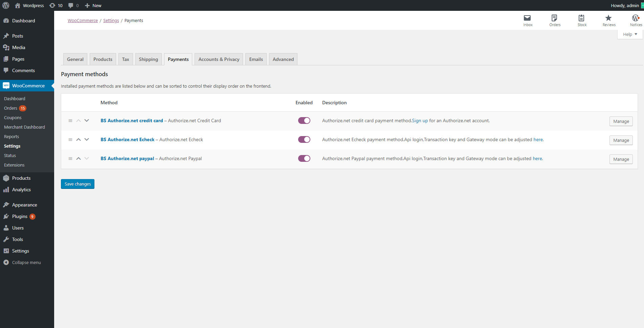Click the WordPress logo icon in admin bar

[6, 5]
